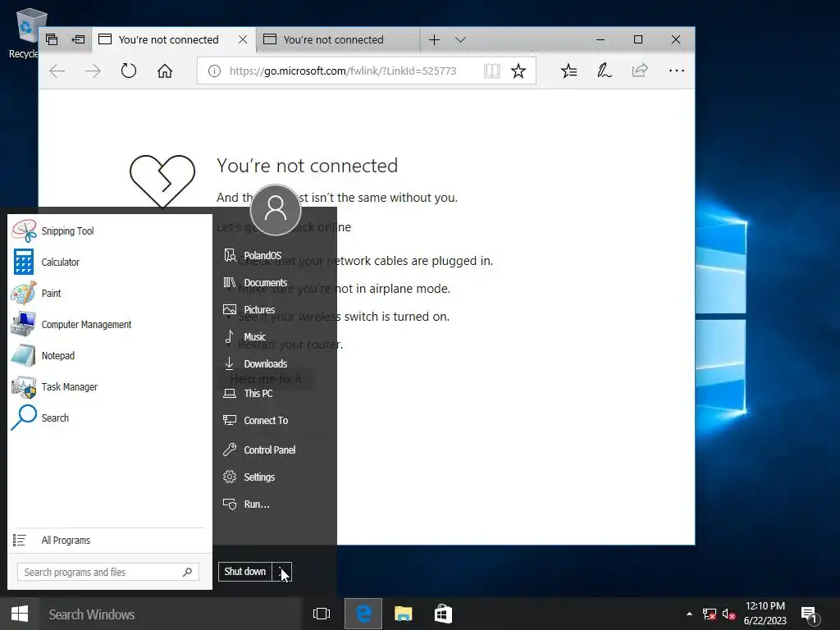The width and height of the screenshot is (840, 630).
Task: Click the Search Windows taskbar box
Action: 171,614
